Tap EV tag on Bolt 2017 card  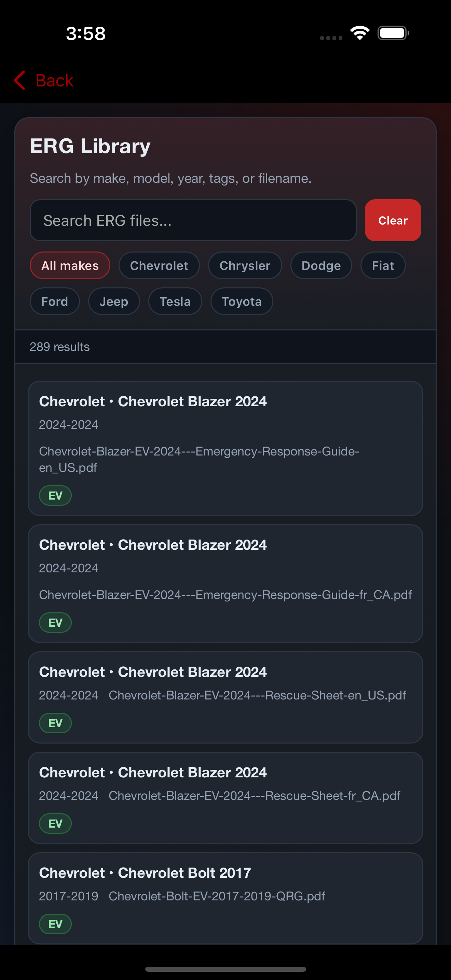[x=55, y=924]
